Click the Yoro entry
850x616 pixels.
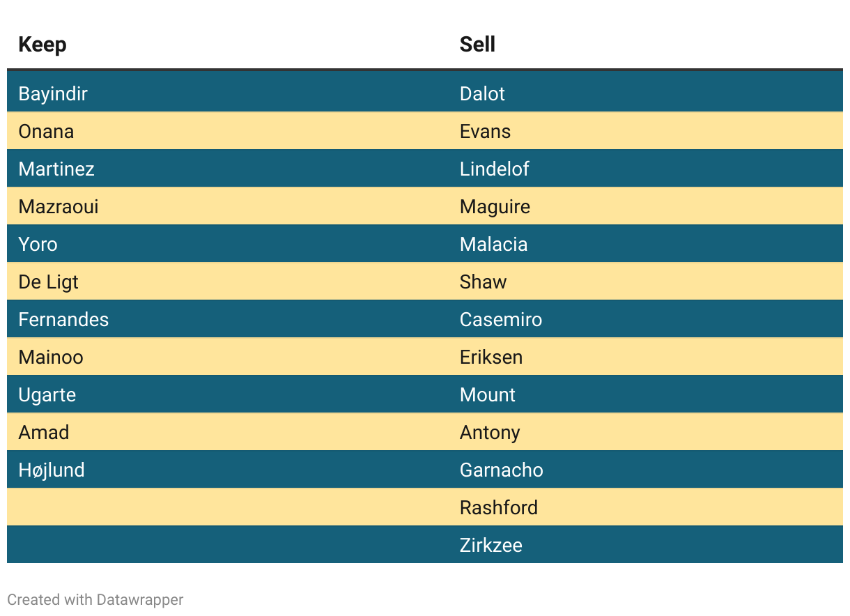point(38,244)
